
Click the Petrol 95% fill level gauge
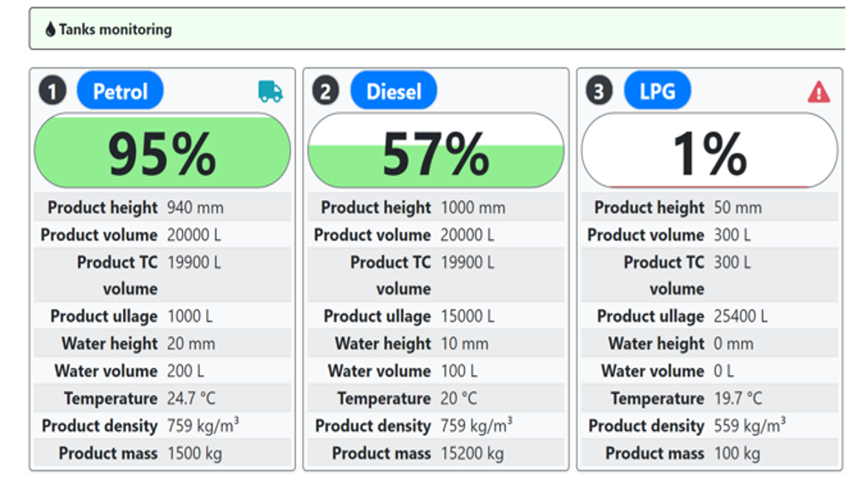point(163,151)
